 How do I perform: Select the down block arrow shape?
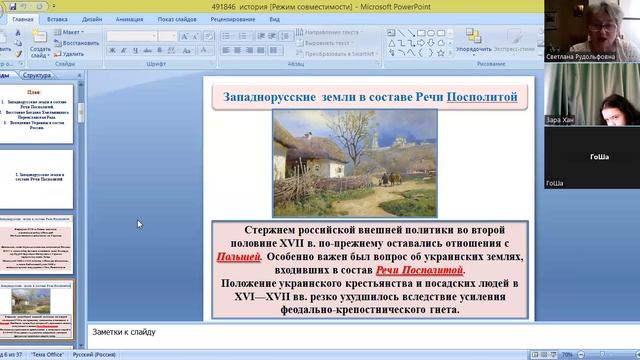(x=431, y=43)
